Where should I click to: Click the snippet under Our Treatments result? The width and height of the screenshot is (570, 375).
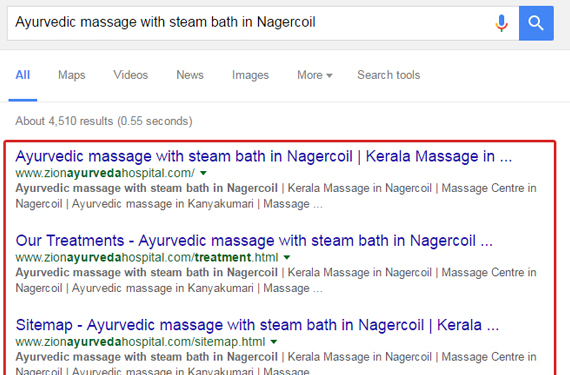276,280
